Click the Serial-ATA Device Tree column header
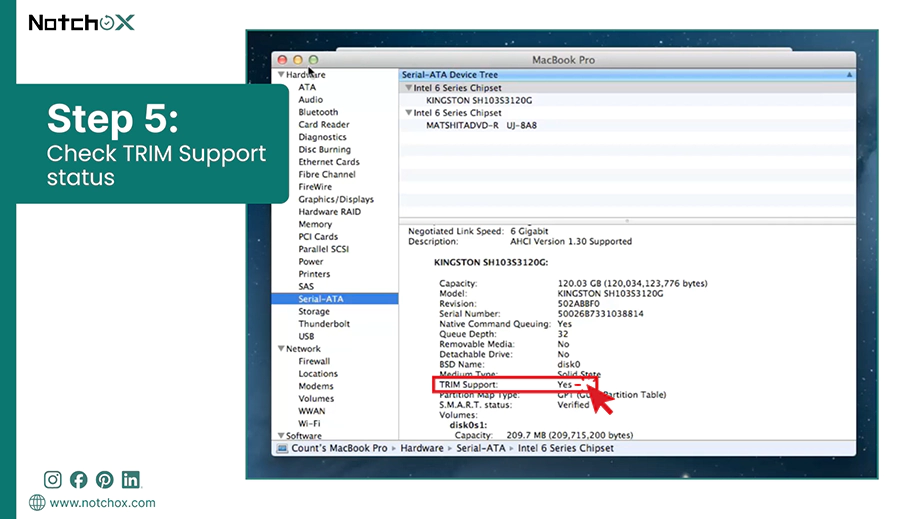 (x=628, y=75)
